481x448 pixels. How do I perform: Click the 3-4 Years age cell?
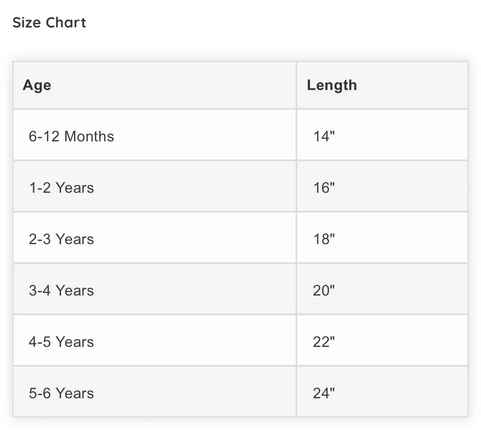point(61,291)
